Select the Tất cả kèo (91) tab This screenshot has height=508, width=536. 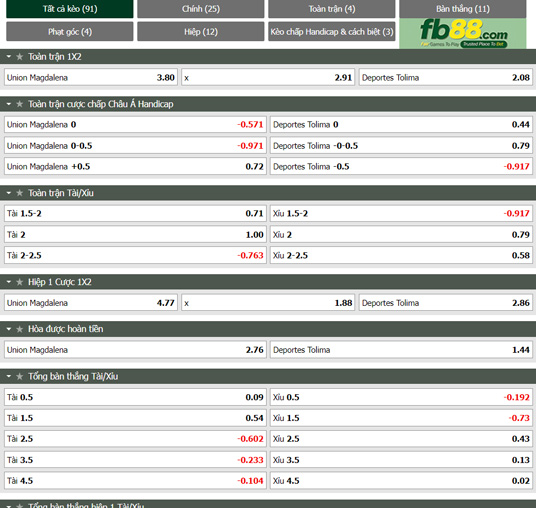70,9
